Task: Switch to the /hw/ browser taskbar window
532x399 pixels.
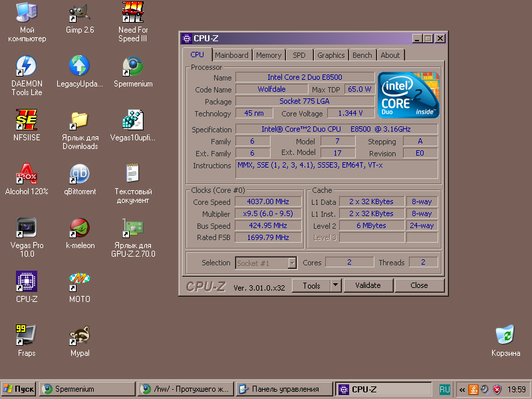Action: [x=186, y=389]
